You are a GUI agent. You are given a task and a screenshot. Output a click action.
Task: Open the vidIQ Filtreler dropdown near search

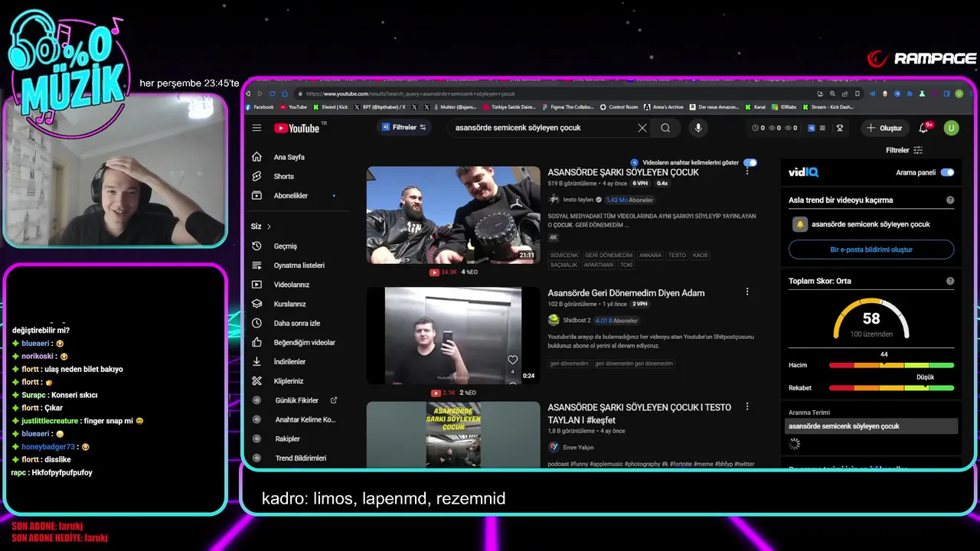pyautogui.click(x=403, y=127)
